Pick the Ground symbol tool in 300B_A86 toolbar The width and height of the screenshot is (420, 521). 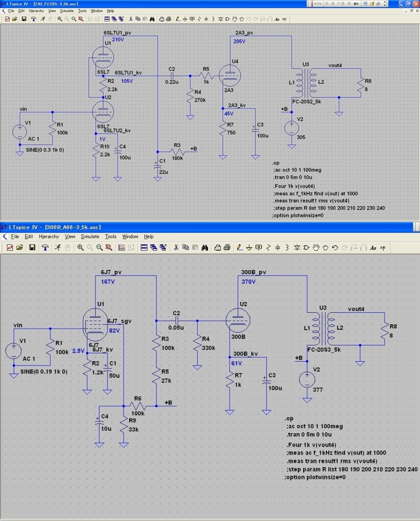[249, 247]
